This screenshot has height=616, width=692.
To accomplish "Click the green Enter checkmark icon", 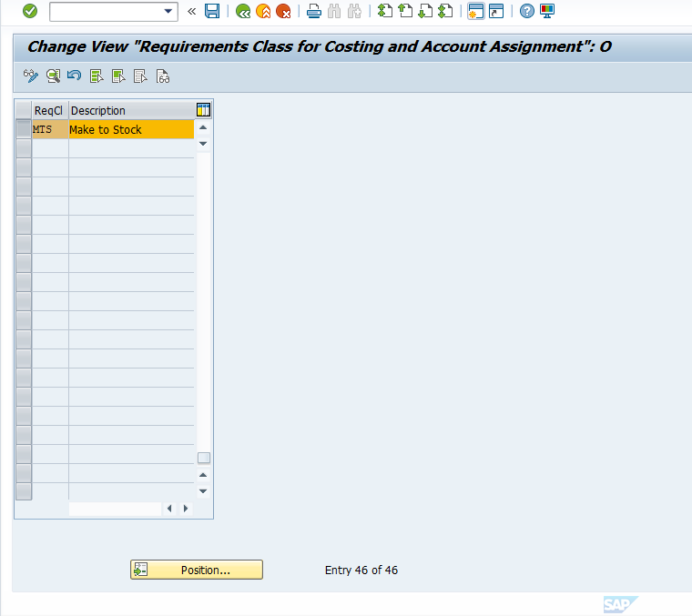I will (30, 11).
